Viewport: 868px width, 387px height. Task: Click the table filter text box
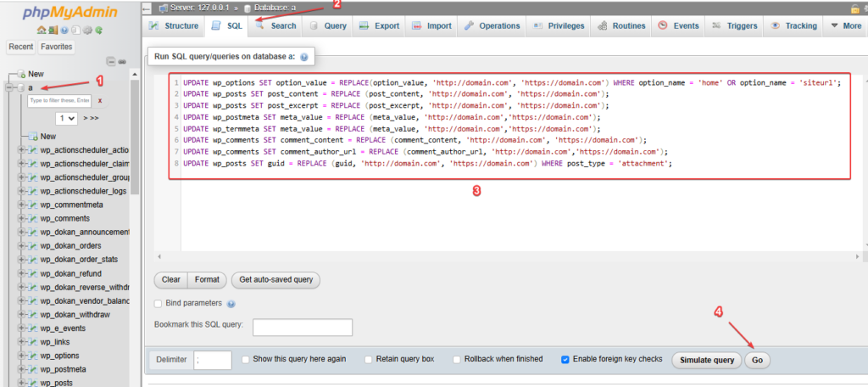pyautogui.click(x=60, y=101)
